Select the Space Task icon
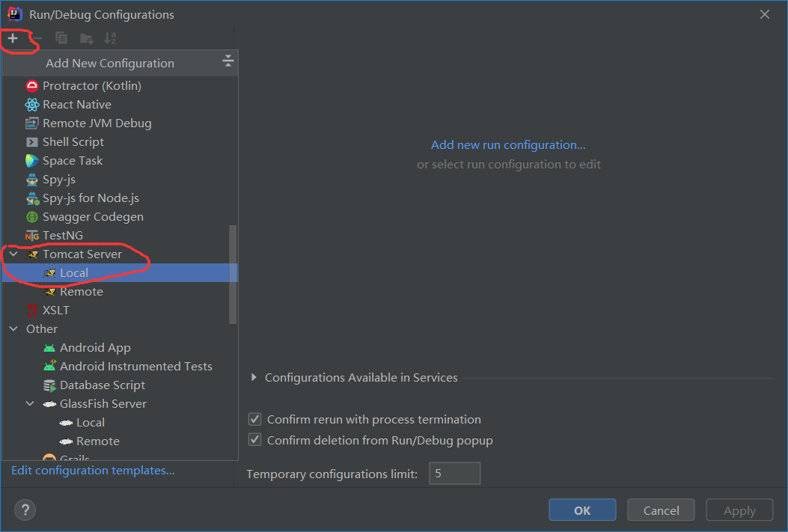 [32, 161]
